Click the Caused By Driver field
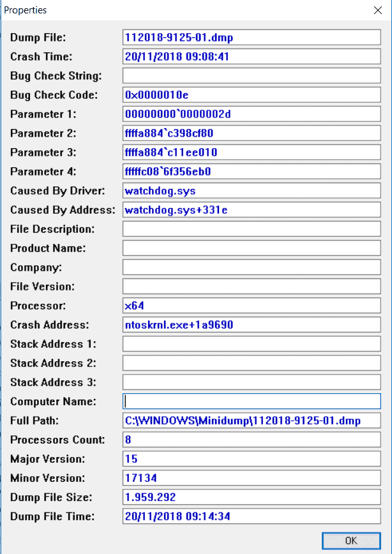This screenshot has width=392, height=554. 252,190
